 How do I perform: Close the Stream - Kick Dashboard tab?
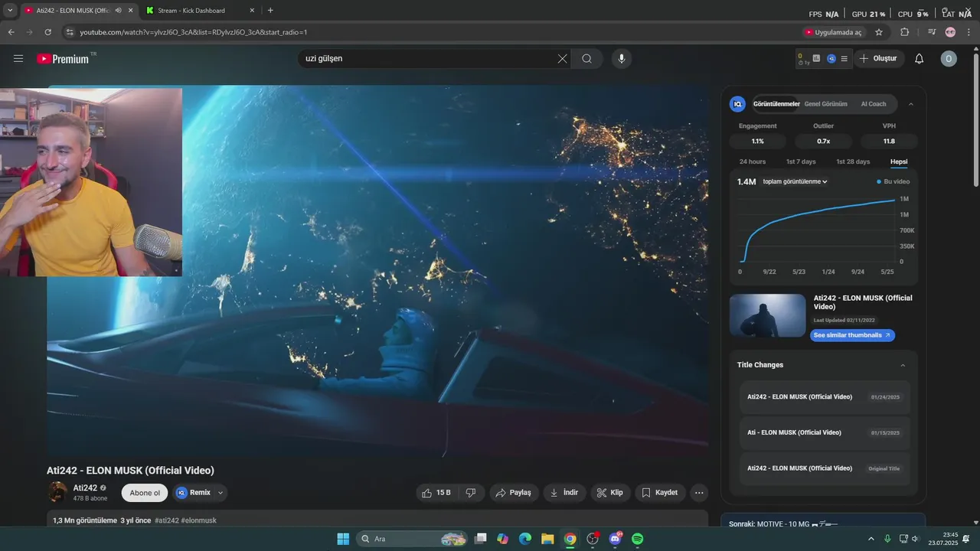(252, 11)
